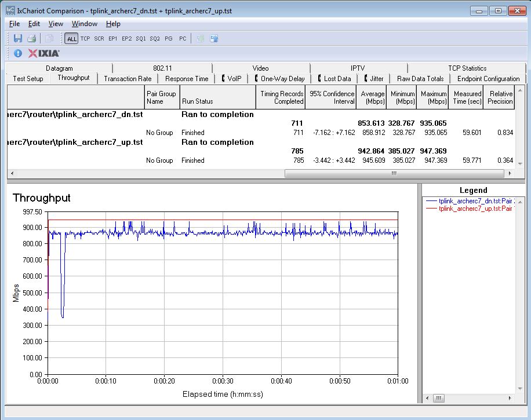This screenshot has height=420, width=531.
Task: Click the 858.912 average value
Action: [x=373, y=132]
